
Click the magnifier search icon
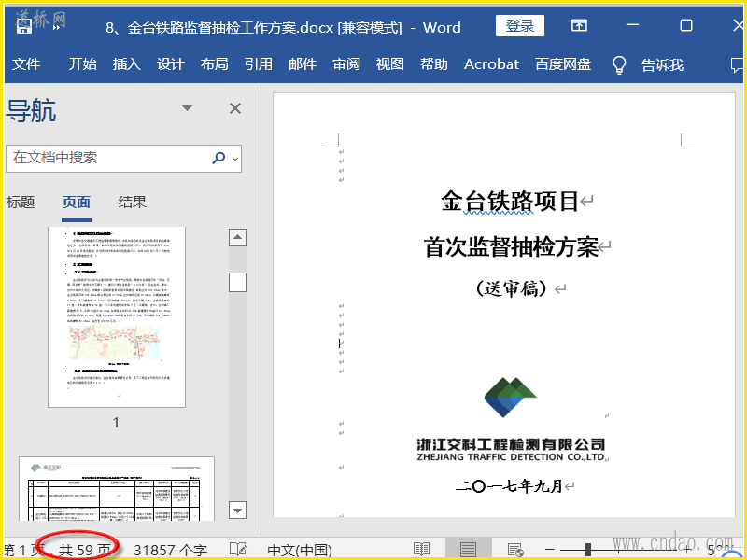point(218,158)
